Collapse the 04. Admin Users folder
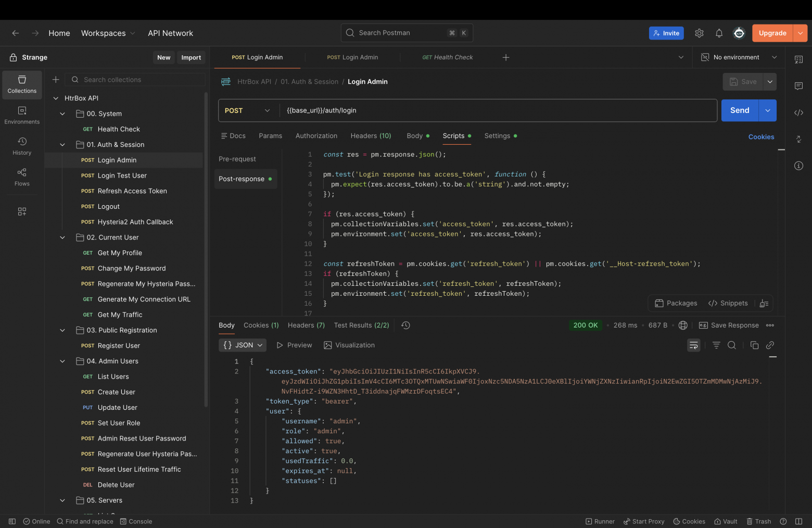The width and height of the screenshot is (812, 528). (x=62, y=361)
